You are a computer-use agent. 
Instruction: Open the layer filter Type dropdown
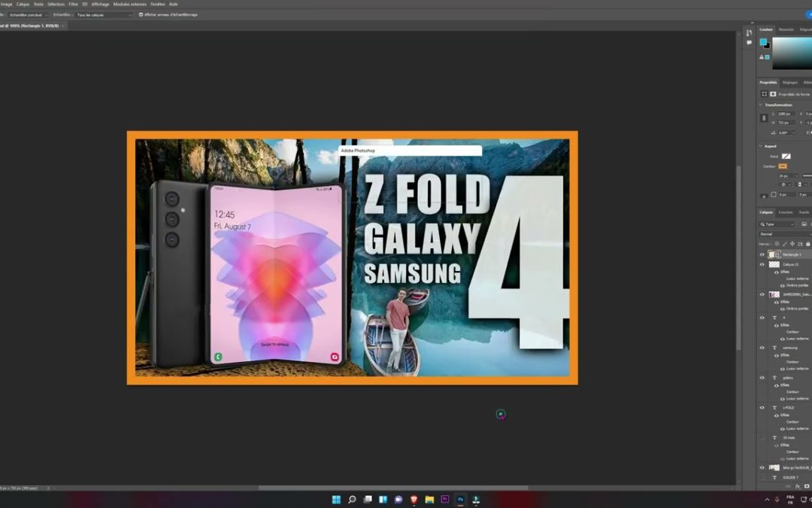[776, 224]
